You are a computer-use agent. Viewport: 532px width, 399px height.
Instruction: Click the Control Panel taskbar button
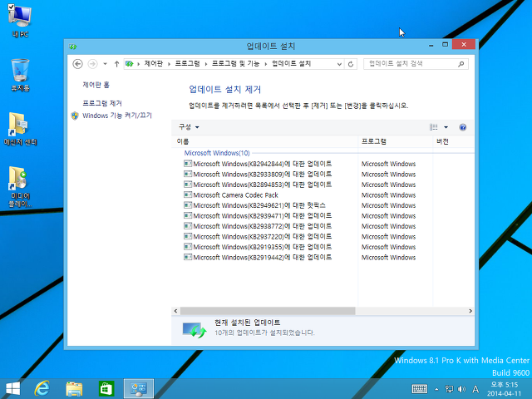[x=139, y=389]
